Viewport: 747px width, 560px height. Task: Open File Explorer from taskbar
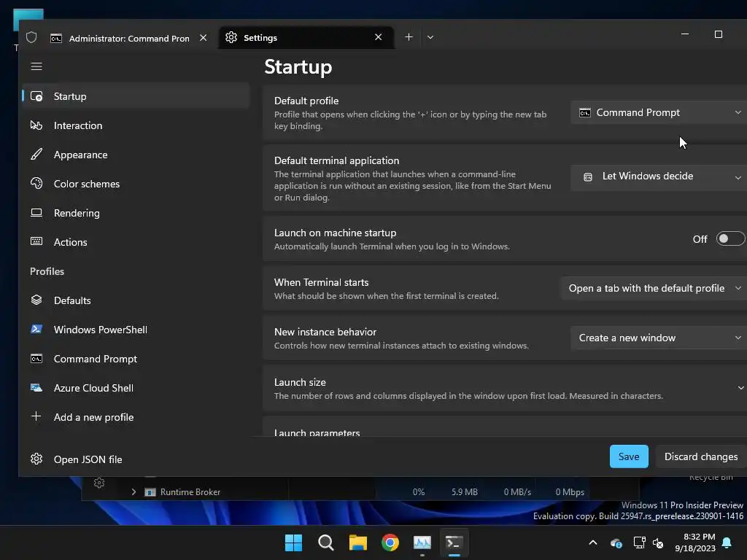click(x=357, y=542)
